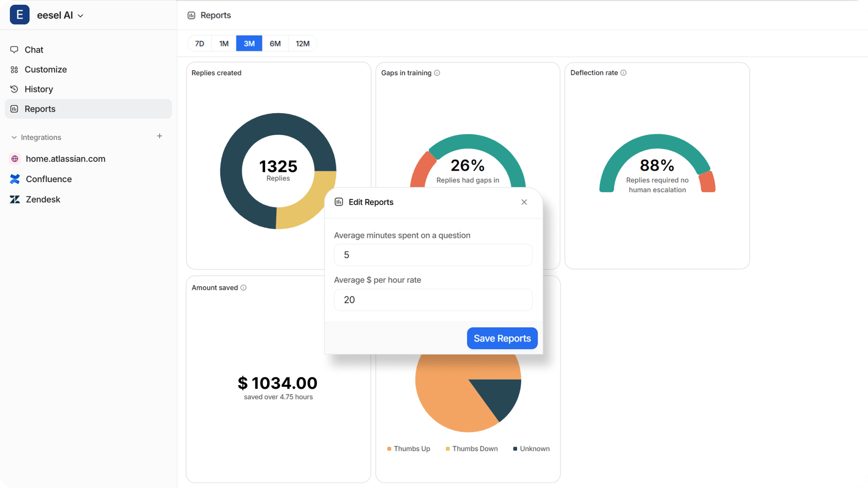Open the Chat section icon
Screen dimensions: 868x488
[x=15, y=49]
